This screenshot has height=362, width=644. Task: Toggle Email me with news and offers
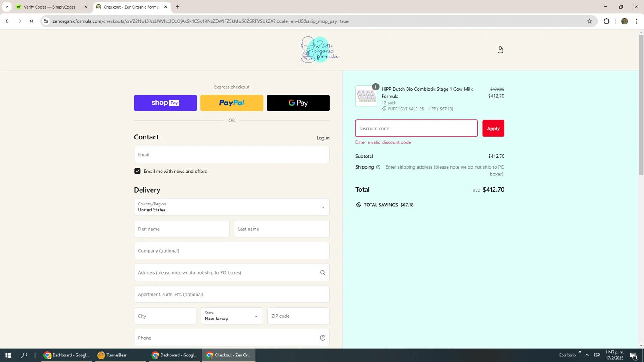point(137,171)
